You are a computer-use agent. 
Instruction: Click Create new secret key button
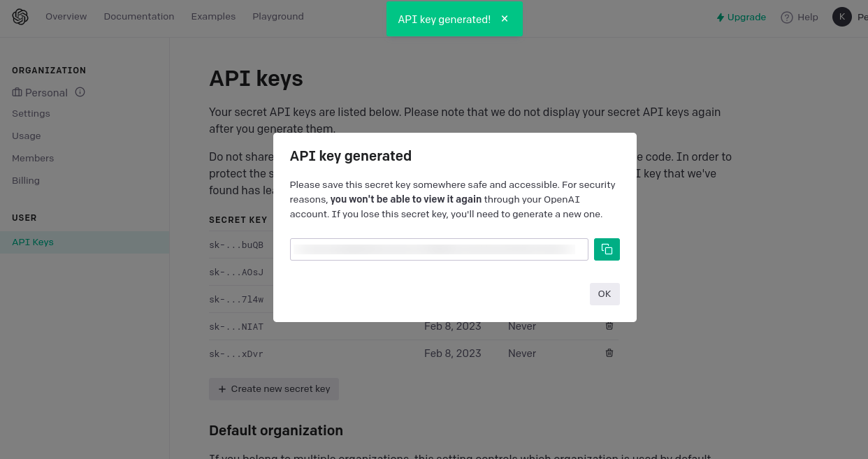(x=274, y=389)
